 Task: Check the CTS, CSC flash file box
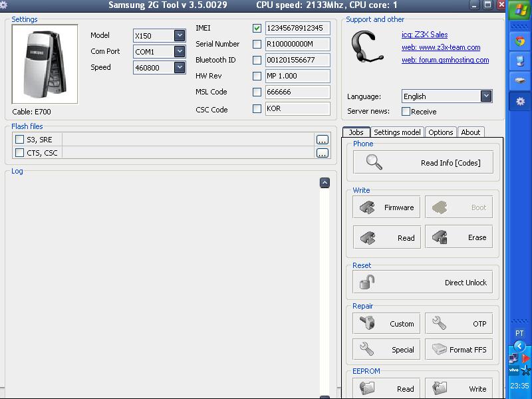tap(20, 153)
